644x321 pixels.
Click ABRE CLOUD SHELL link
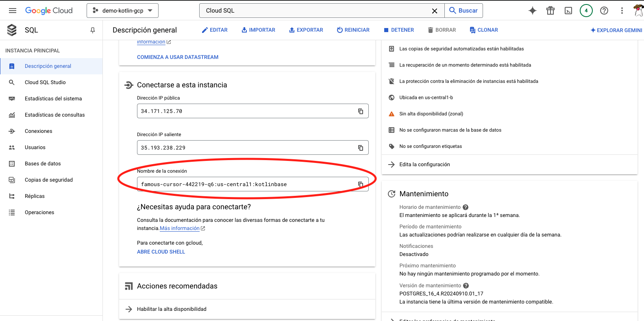[x=161, y=252]
